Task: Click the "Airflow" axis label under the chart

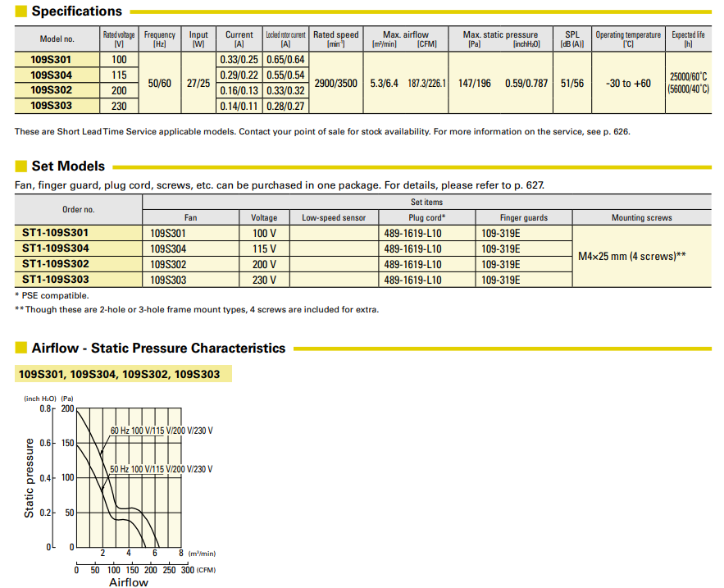Action: 129,582
